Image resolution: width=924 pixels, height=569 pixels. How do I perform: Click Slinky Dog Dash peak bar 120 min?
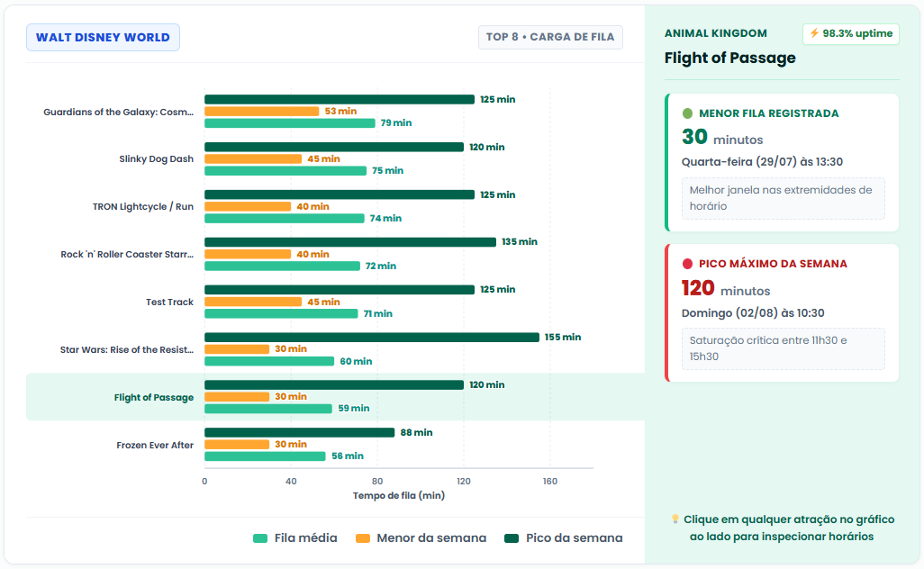334,148
